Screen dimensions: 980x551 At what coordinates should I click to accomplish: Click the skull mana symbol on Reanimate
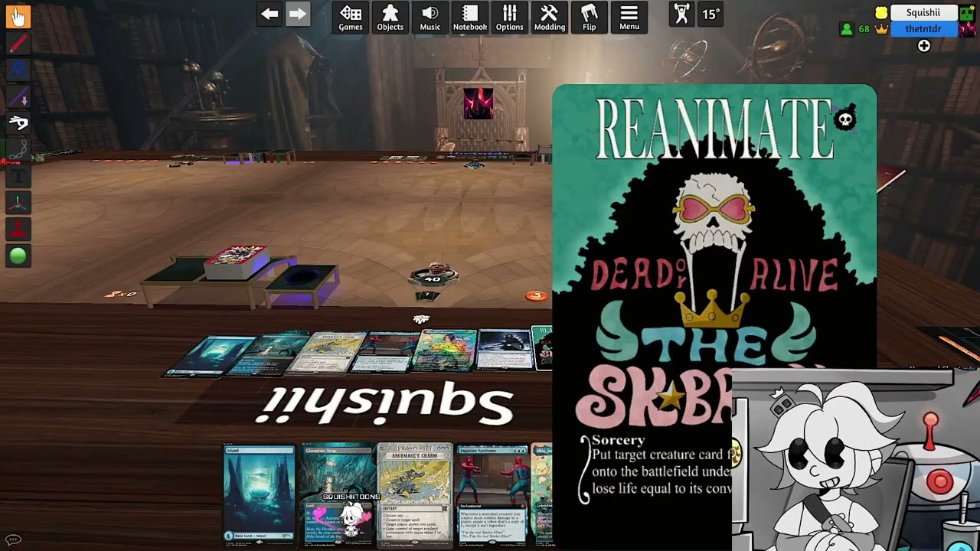point(844,119)
